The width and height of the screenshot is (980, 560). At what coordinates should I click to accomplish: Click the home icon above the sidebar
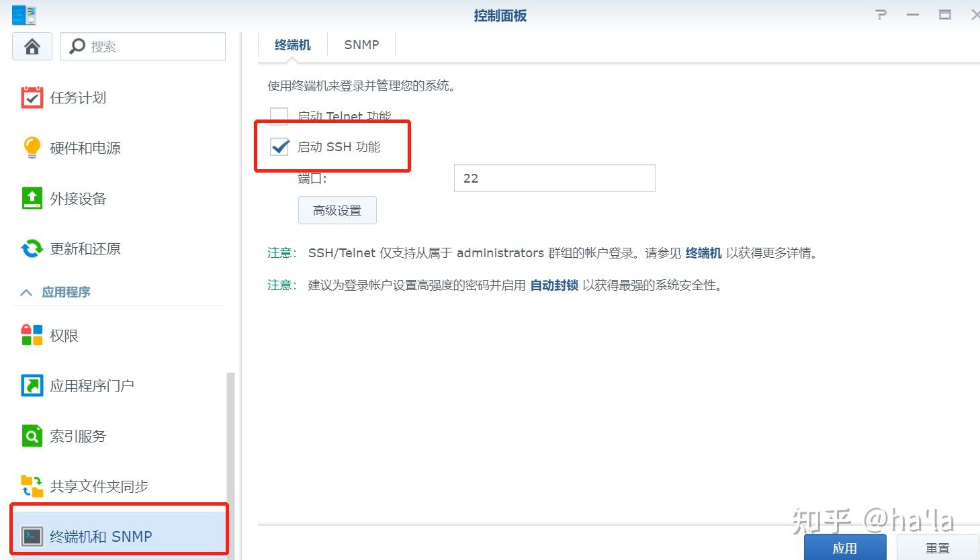tap(32, 46)
